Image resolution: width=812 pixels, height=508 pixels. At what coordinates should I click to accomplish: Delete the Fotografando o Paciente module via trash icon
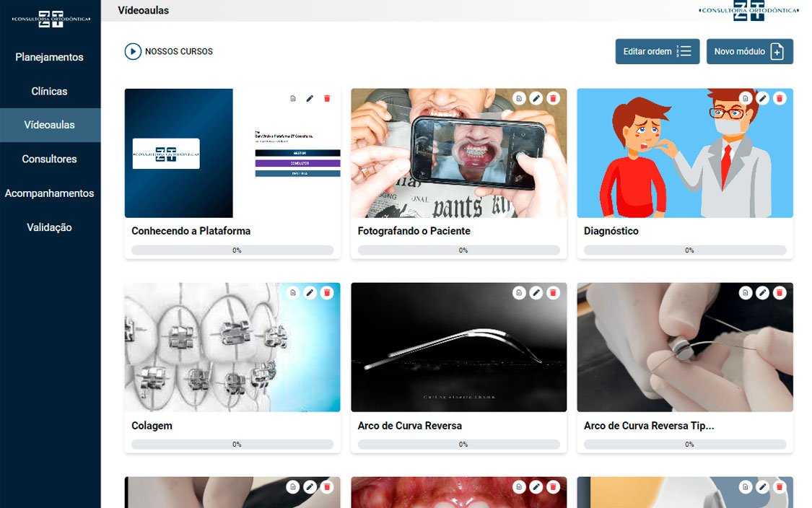click(x=553, y=98)
